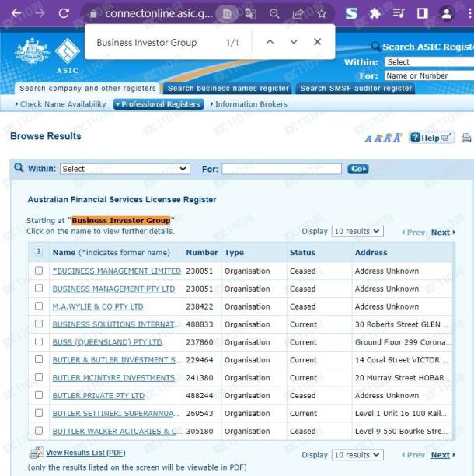Screen dimensions: 474x476
Task: Open M.A.WYLIE & CO PTY LTD details
Action: [x=98, y=306]
